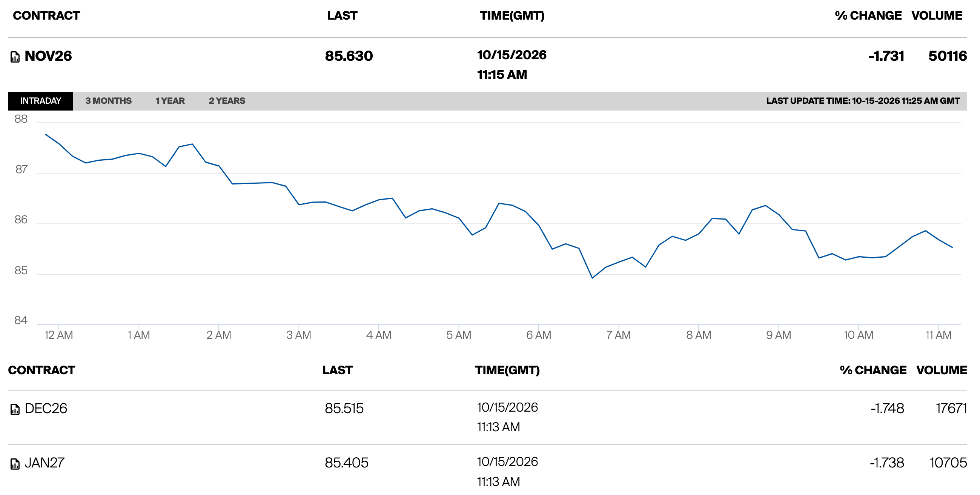This screenshot has height=495, width=980.
Task: Open the chart icon beside JAN27
Action: point(15,464)
